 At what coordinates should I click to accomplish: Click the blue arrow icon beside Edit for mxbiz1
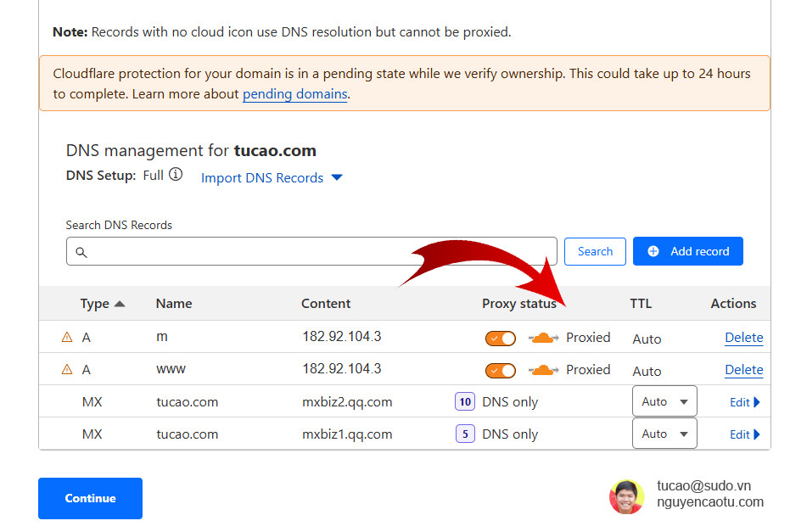(x=756, y=434)
